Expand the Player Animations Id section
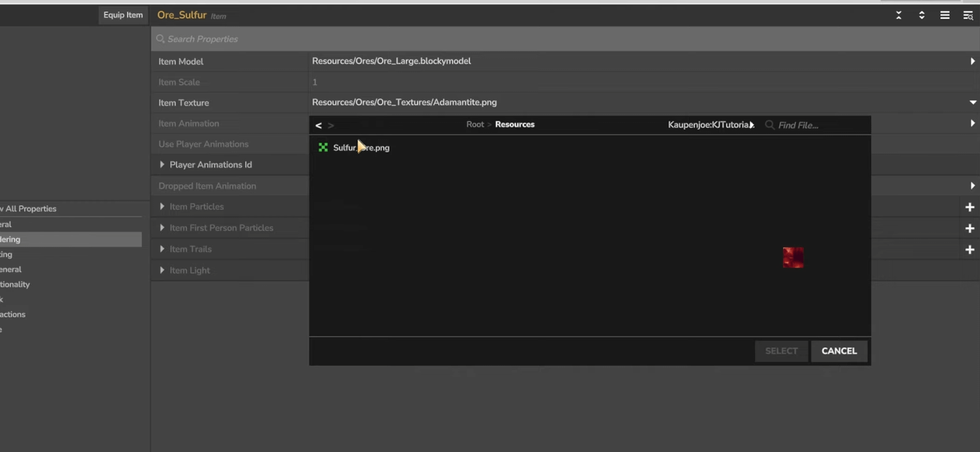The height and width of the screenshot is (452, 980). pyautogui.click(x=162, y=165)
